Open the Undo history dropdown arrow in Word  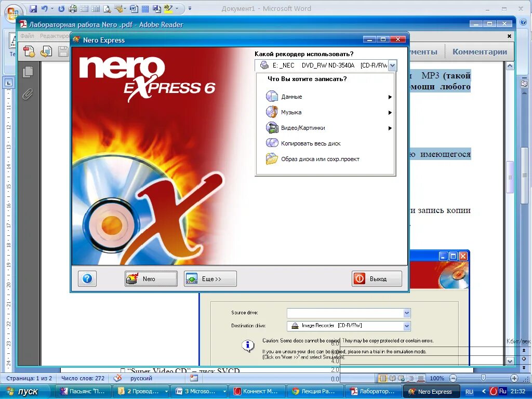(x=52, y=8)
